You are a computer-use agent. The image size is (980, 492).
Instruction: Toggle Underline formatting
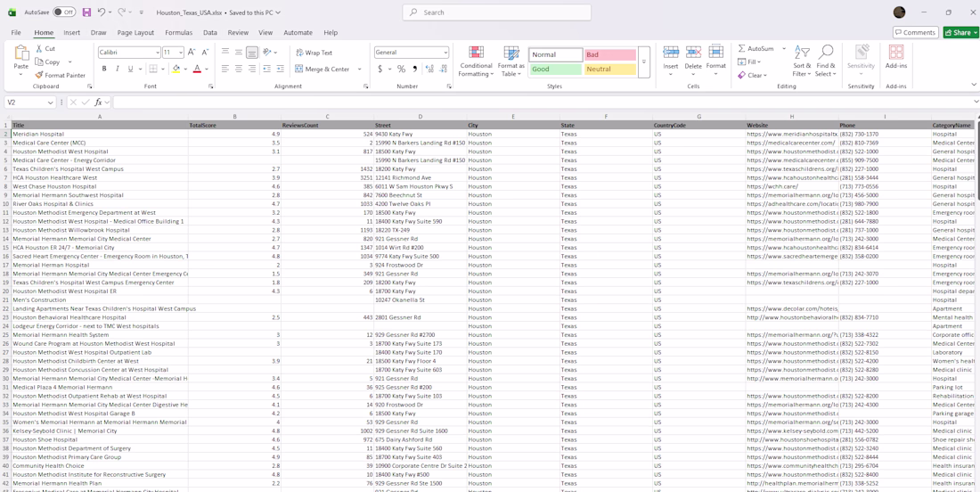[x=131, y=69]
